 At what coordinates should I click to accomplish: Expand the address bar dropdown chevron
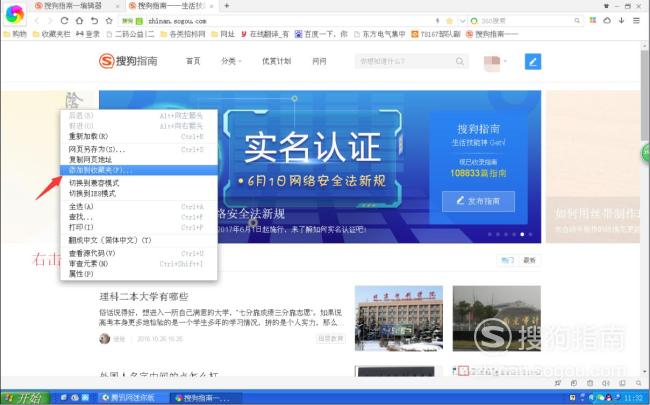(x=462, y=21)
